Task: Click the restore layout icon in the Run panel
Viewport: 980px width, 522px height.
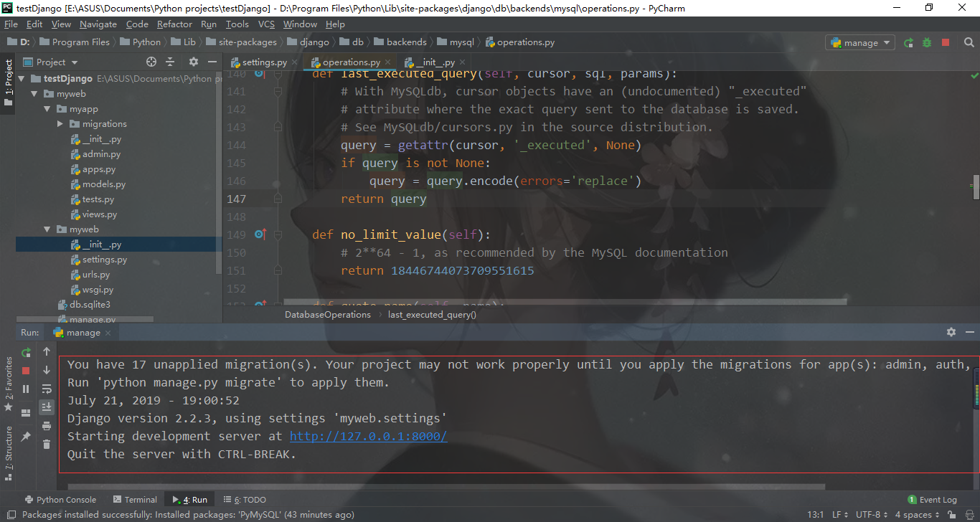Action: coord(26,413)
